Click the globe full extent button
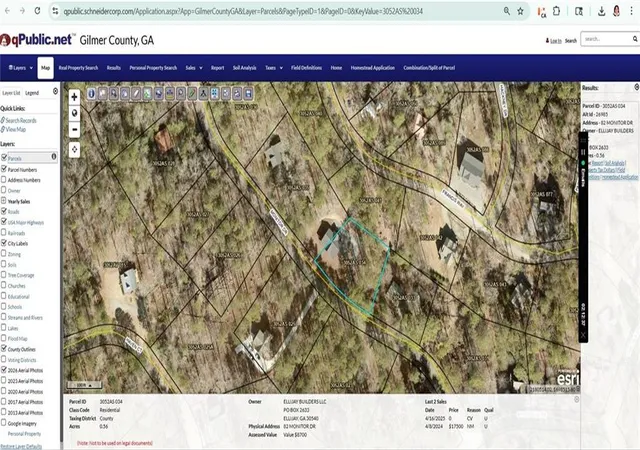The image size is (640, 450). (74, 113)
